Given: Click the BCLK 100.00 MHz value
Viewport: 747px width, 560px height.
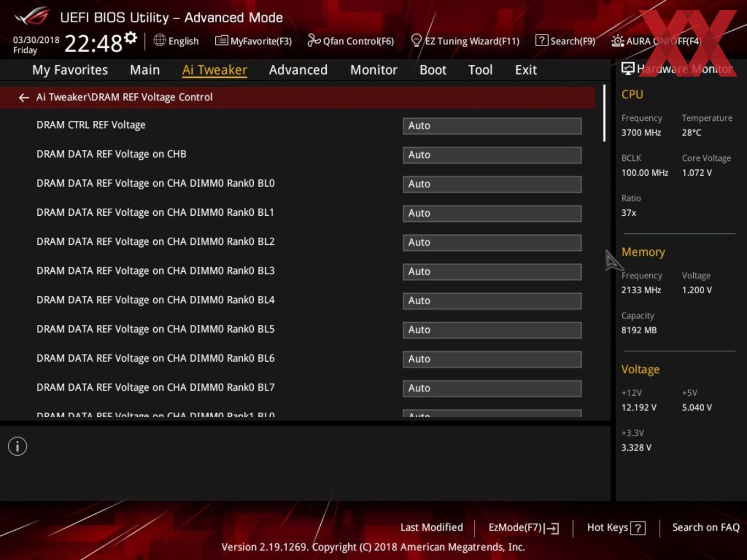Looking at the screenshot, I should (x=645, y=172).
